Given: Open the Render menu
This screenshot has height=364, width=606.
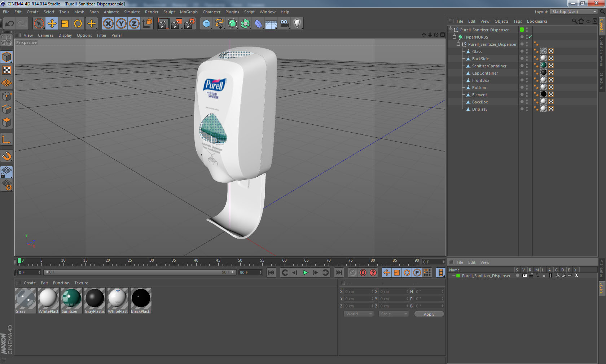Looking at the screenshot, I should point(151,12).
